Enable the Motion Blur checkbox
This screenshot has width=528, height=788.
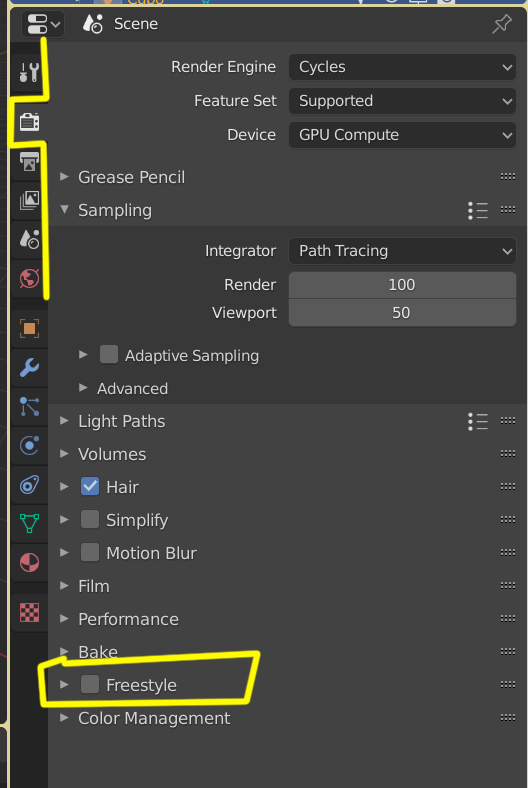pyautogui.click(x=90, y=552)
